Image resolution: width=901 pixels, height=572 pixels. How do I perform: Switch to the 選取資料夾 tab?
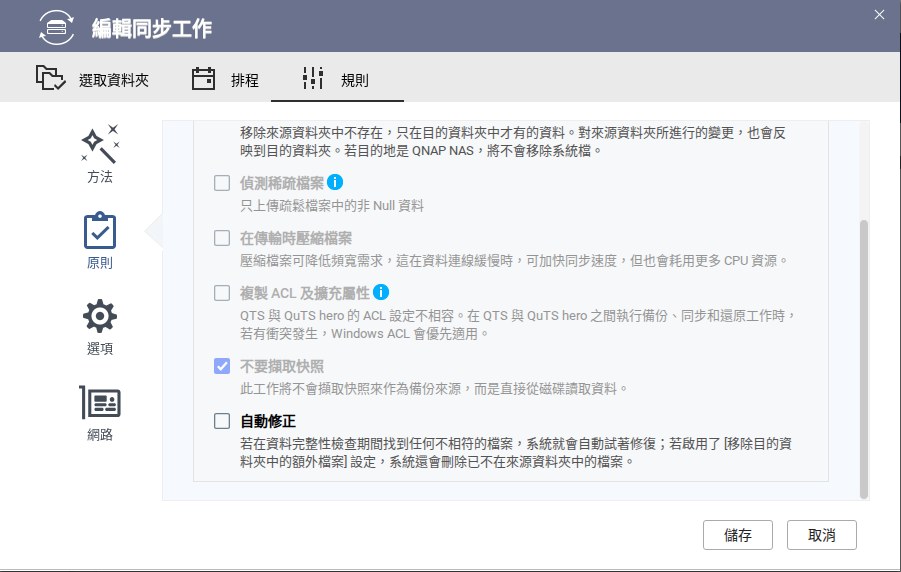point(93,78)
